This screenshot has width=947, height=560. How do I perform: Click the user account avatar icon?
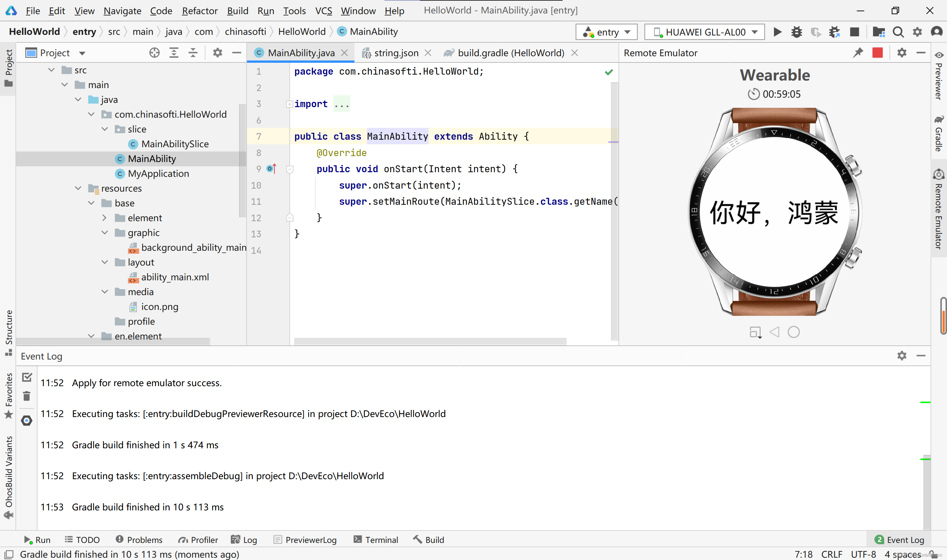tap(937, 32)
